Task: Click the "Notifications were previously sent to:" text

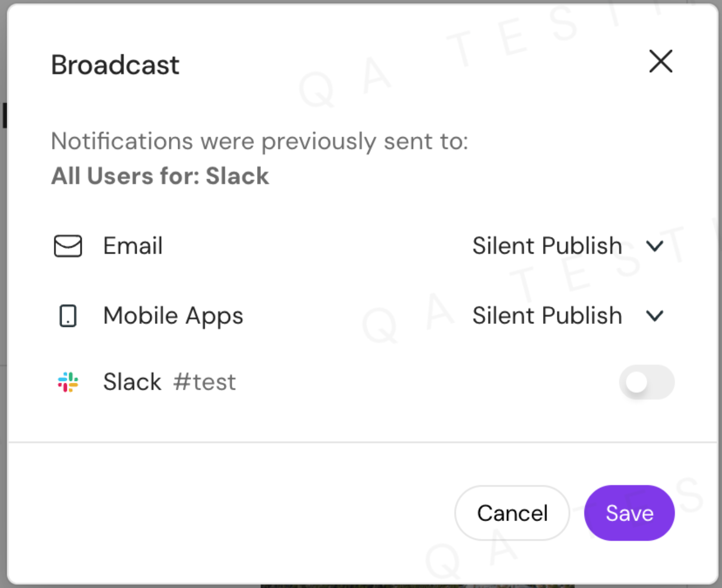Action: [259, 142]
